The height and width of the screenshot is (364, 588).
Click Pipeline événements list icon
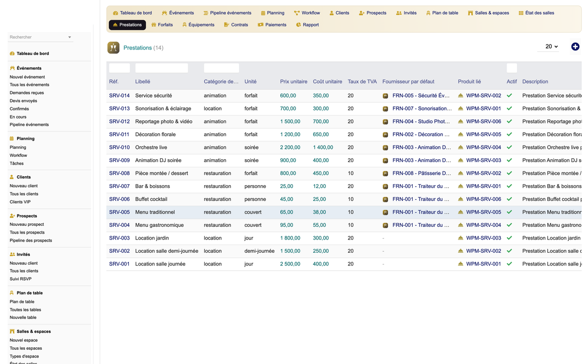(x=206, y=13)
